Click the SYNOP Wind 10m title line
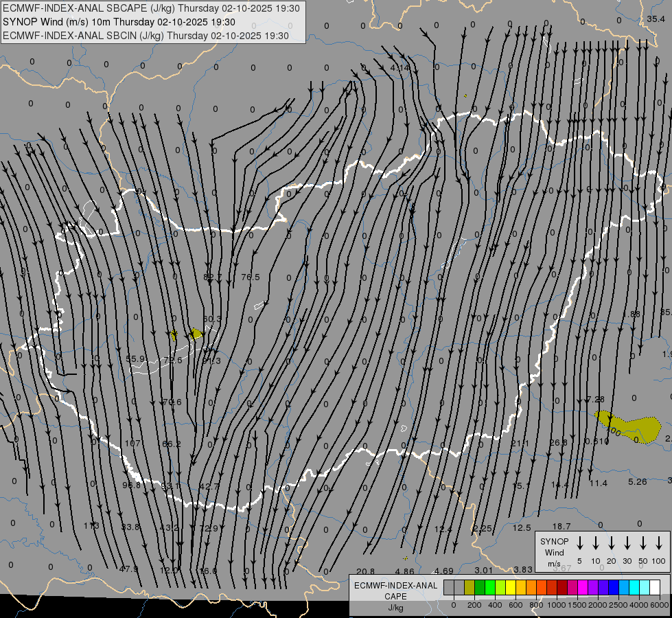 [x=119, y=22]
